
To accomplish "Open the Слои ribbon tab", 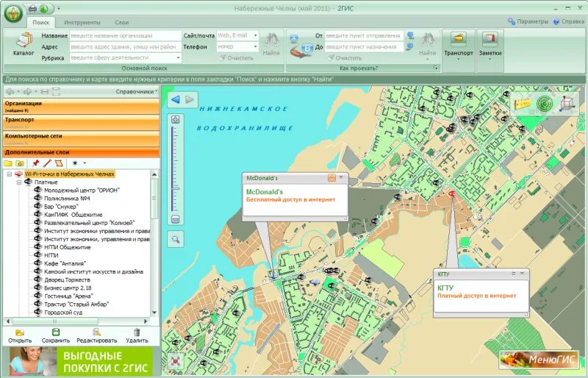I will point(122,22).
